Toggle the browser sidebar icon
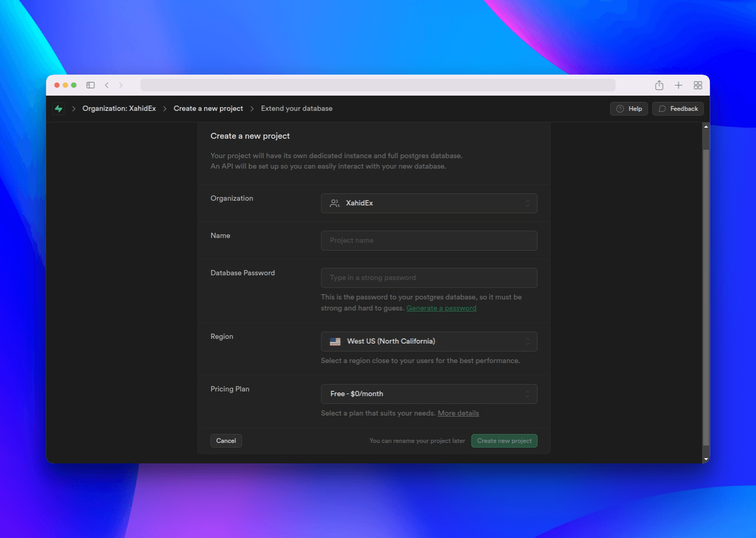Screen dimensions: 756x538 click(x=90, y=85)
